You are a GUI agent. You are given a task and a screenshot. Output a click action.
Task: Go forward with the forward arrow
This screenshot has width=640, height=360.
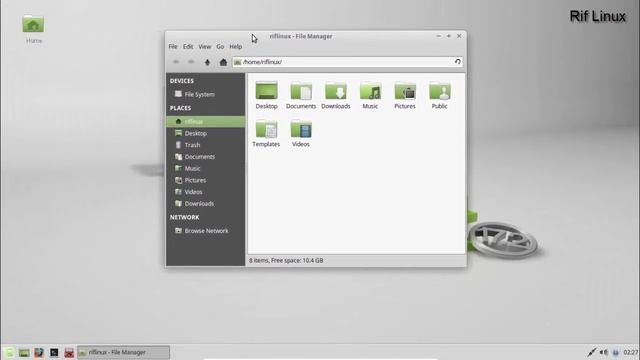pyautogui.click(x=191, y=62)
